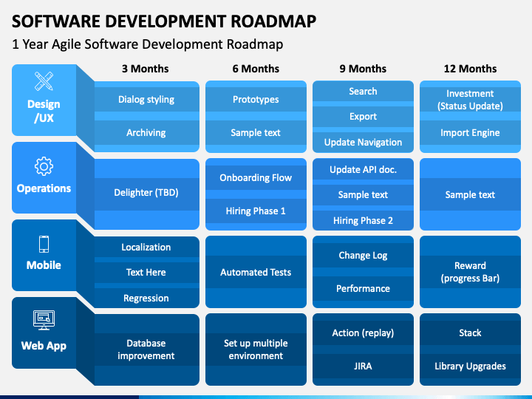Click the 12 Months column header

click(x=470, y=69)
